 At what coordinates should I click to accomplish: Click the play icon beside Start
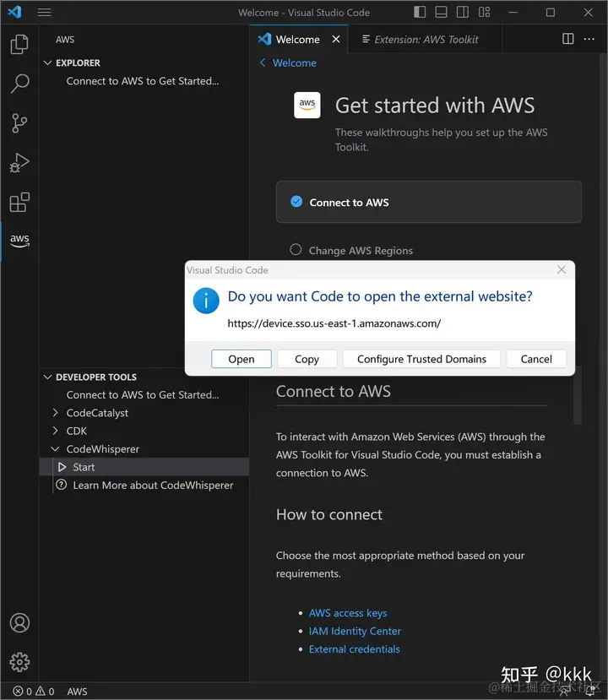62,467
